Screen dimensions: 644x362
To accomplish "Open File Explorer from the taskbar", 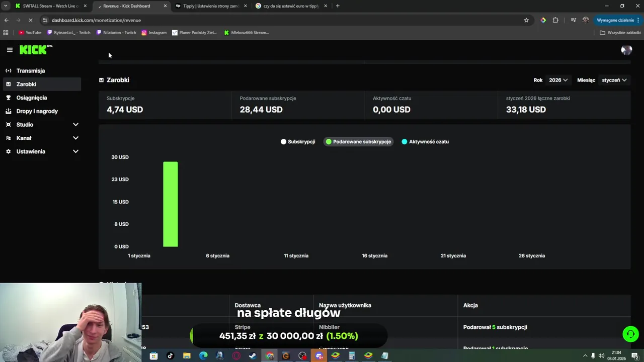I will click(187, 356).
